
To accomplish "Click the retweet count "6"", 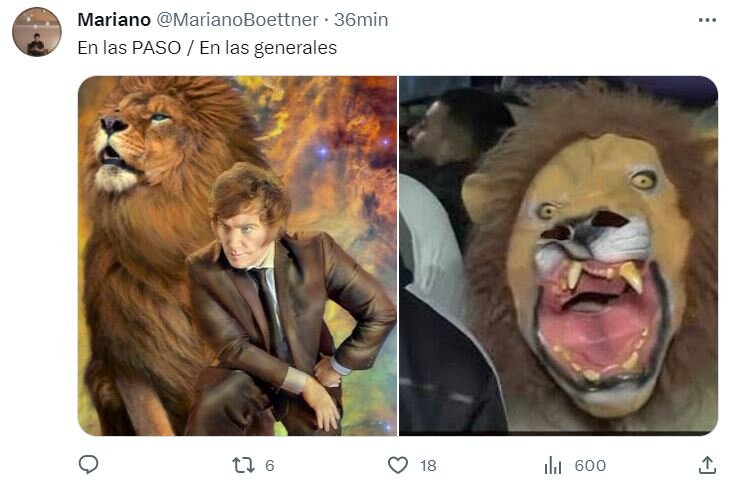I will point(270,465).
